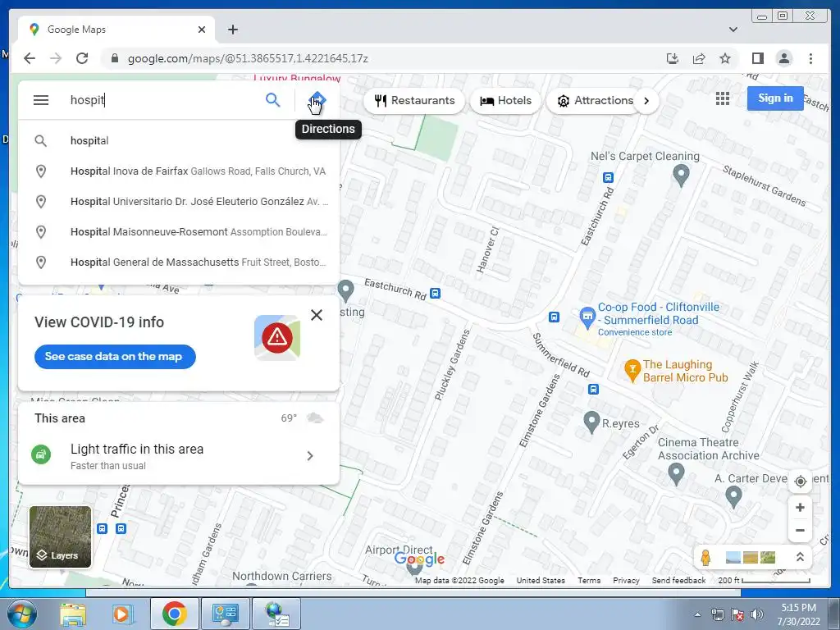Viewport: 840px width, 630px height.
Task: Click the blue search magnifier button
Action: point(272,99)
